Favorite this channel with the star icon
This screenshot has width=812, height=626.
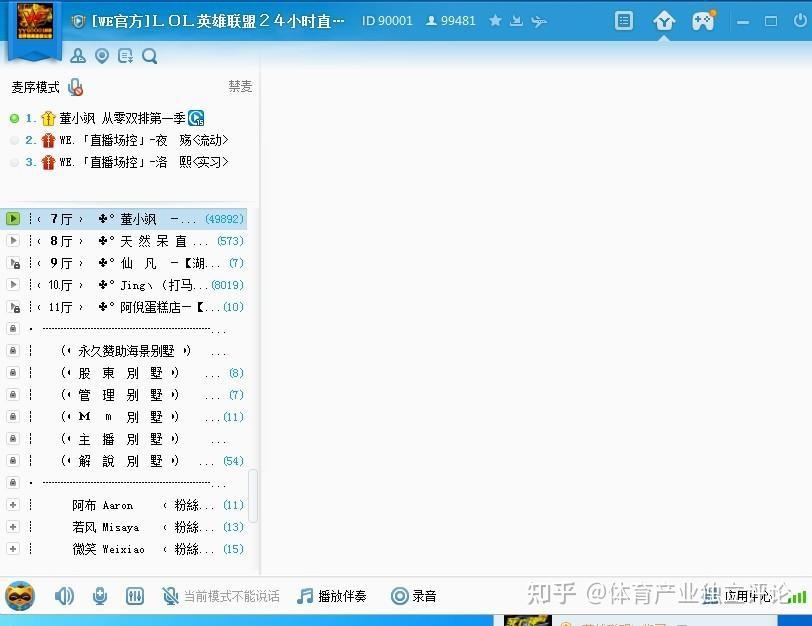[495, 20]
